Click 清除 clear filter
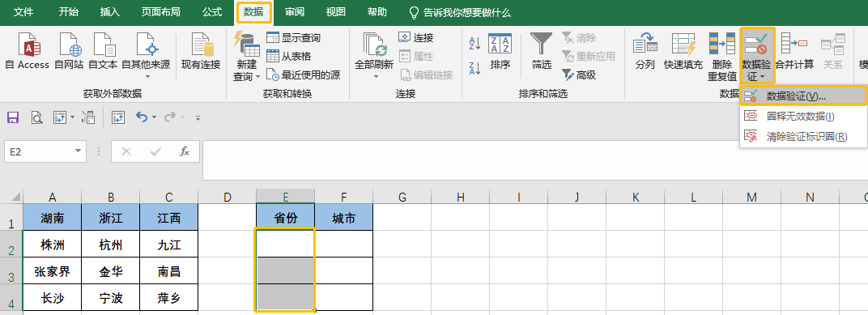Viewport: 868px width, 315px height. coord(579,37)
